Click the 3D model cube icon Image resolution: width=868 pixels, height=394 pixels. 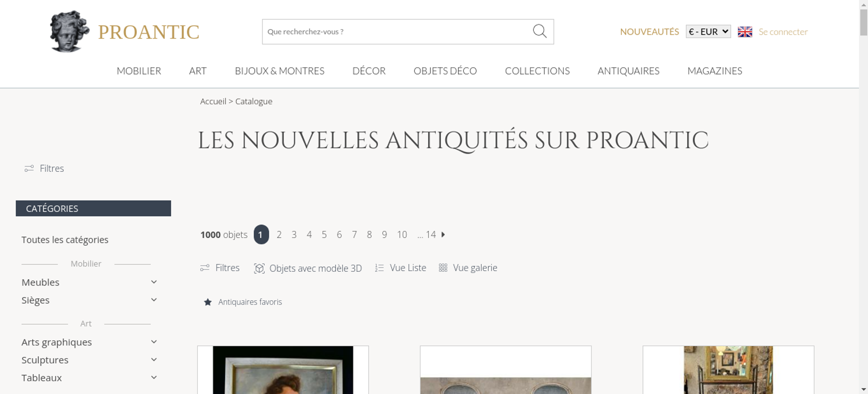click(x=259, y=268)
